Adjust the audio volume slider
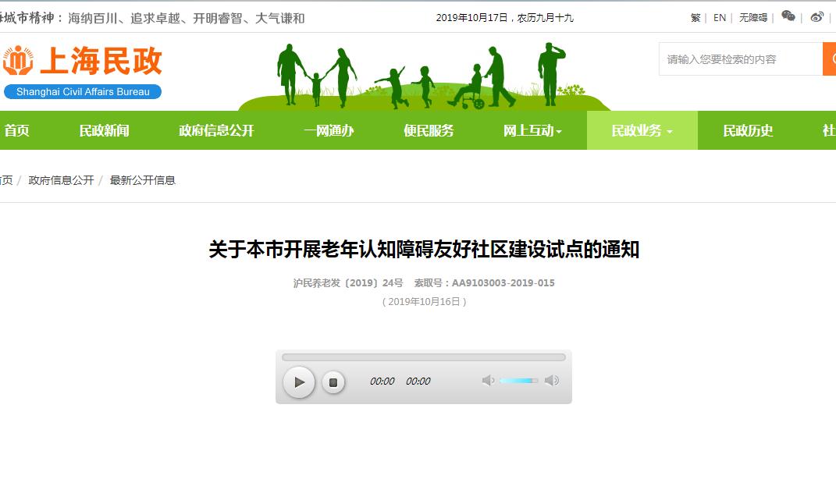 pos(518,381)
